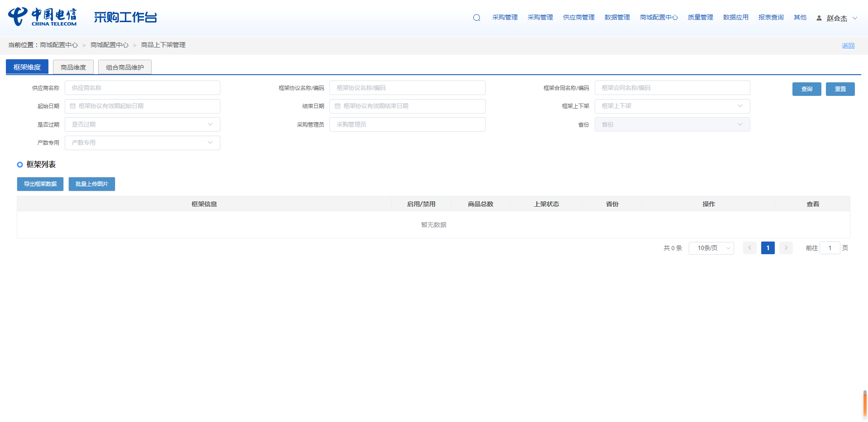
Task: Click the 返回 link
Action: point(848,46)
